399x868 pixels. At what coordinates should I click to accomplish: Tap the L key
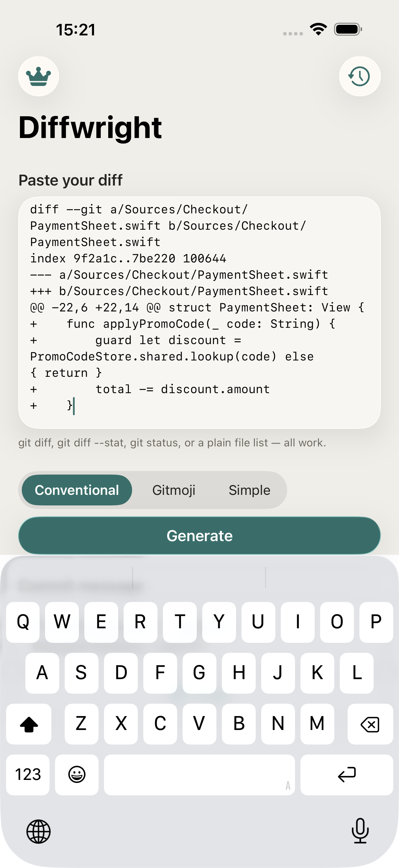click(x=357, y=673)
